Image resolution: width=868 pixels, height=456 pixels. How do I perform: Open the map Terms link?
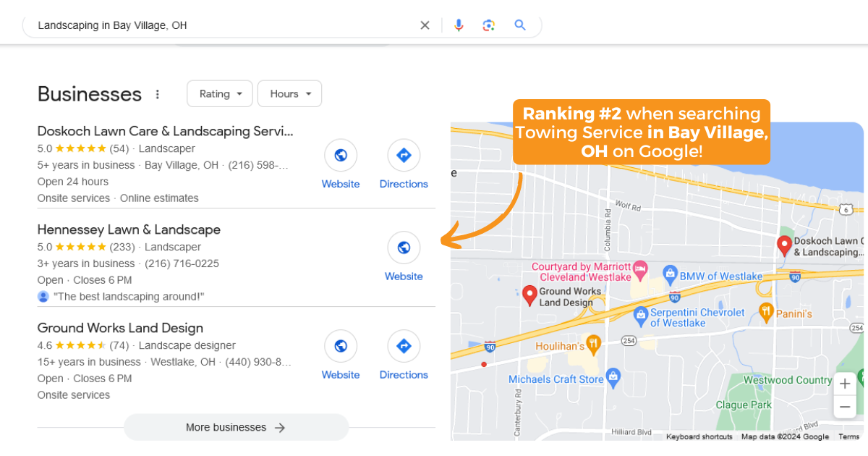click(x=848, y=436)
